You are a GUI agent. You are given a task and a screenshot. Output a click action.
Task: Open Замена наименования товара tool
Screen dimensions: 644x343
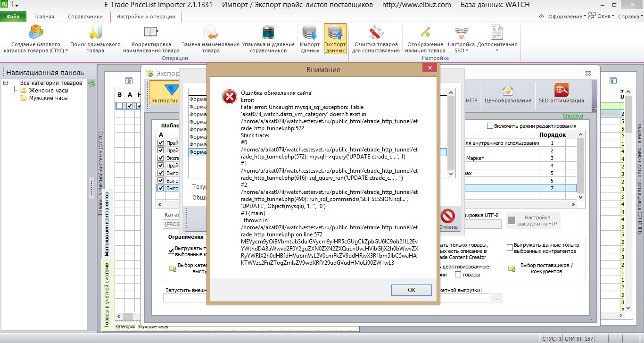(211, 39)
